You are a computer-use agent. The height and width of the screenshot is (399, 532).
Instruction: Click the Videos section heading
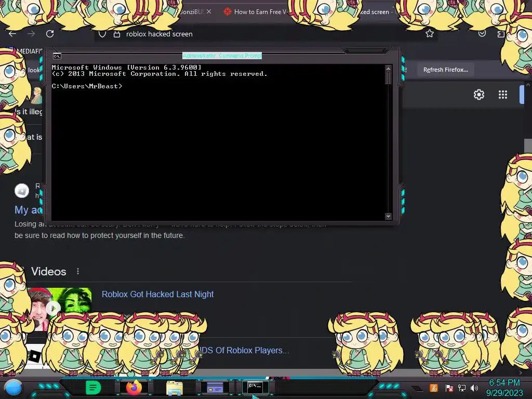tap(48, 271)
